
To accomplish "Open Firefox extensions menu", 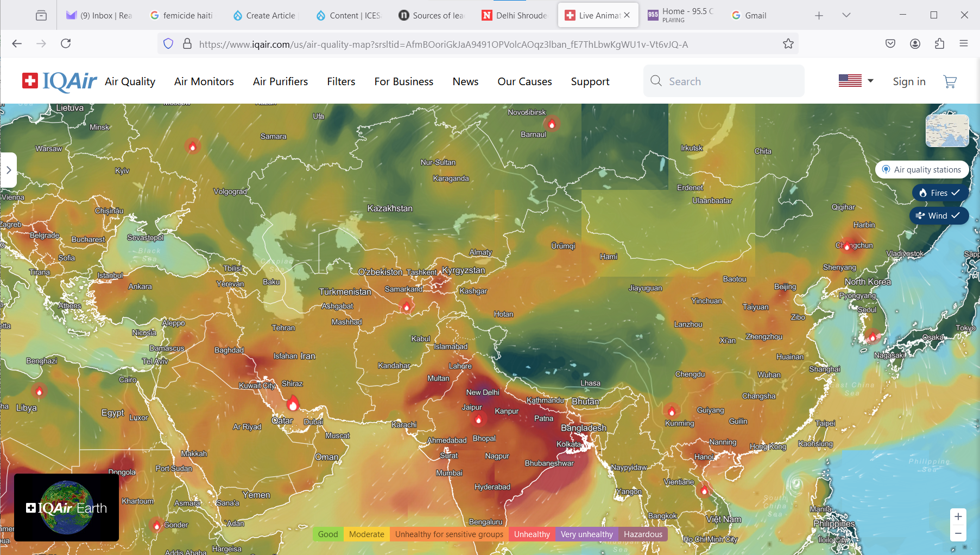I will (x=939, y=44).
